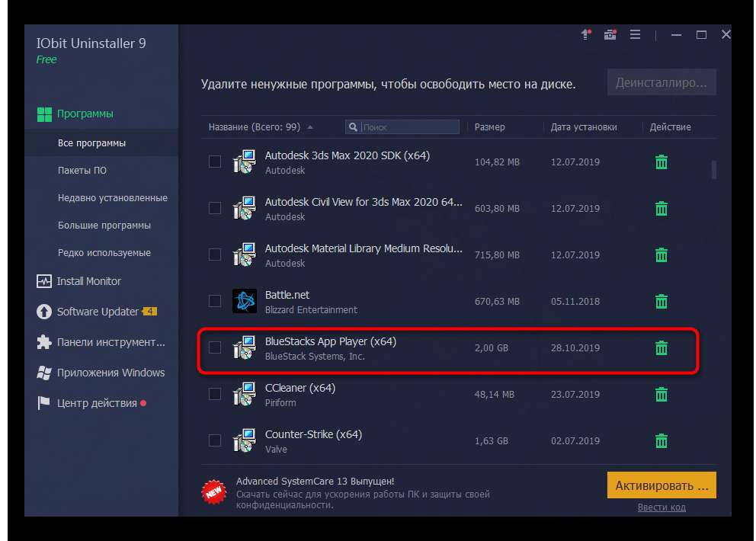Collapse the Программы sidebar section
Screen dimensions: 756x541
[85, 114]
